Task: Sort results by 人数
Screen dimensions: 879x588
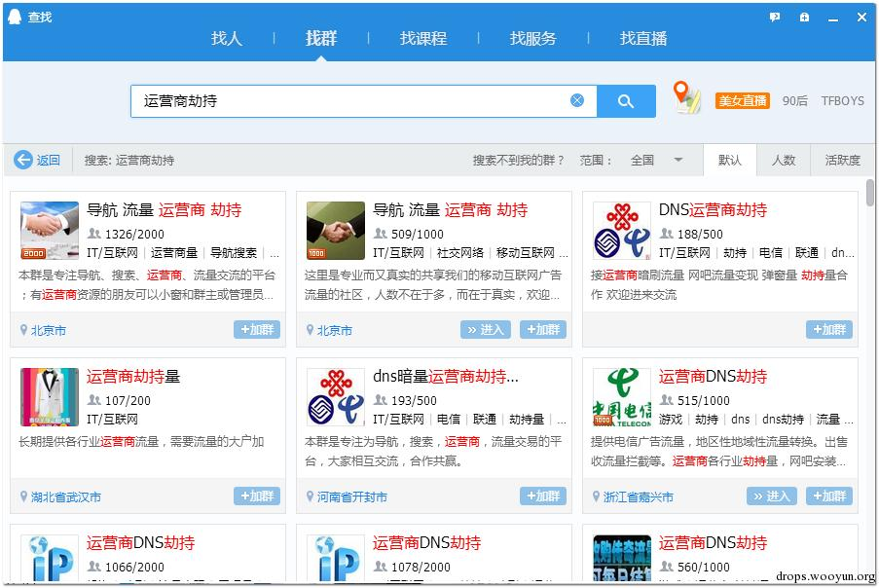Action: 784,161
